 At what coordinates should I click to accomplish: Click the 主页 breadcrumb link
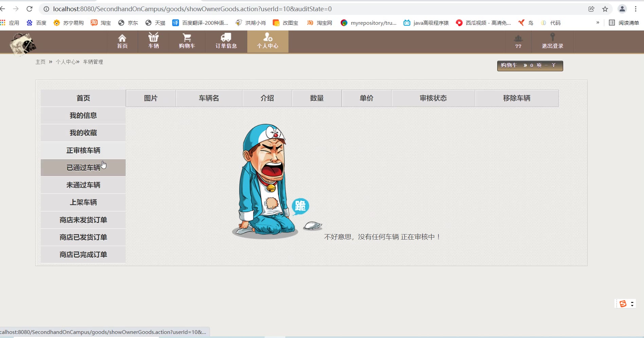click(x=40, y=62)
